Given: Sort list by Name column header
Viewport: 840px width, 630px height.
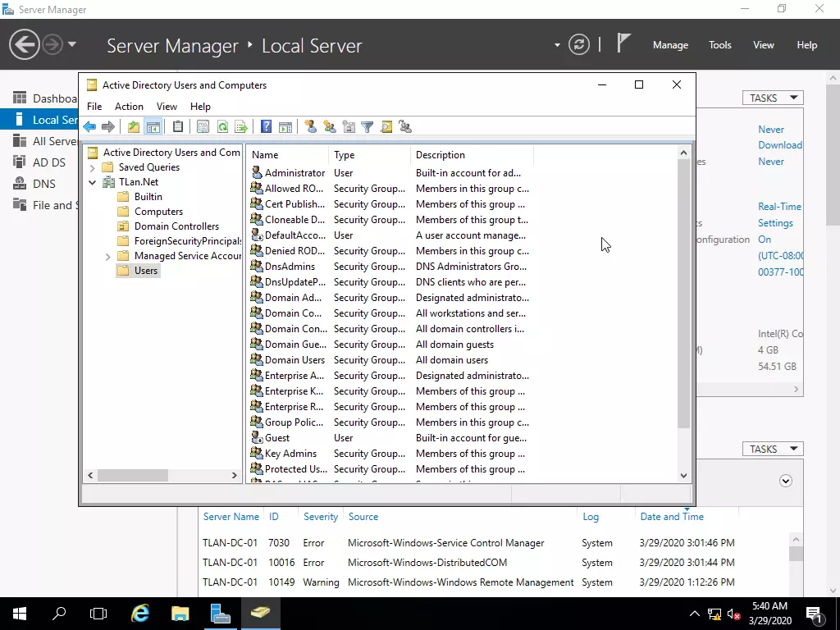Looking at the screenshot, I should (288, 155).
